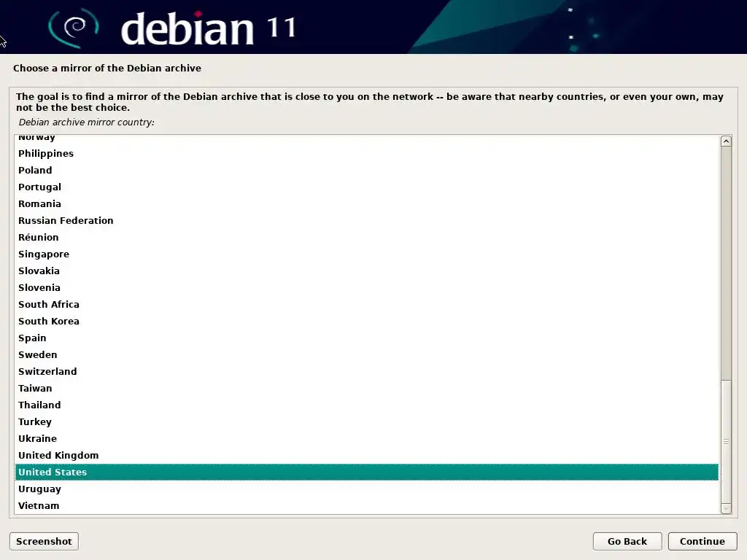This screenshot has width=747, height=560.
Task: Select Slovakia from the list
Action: (x=366, y=271)
